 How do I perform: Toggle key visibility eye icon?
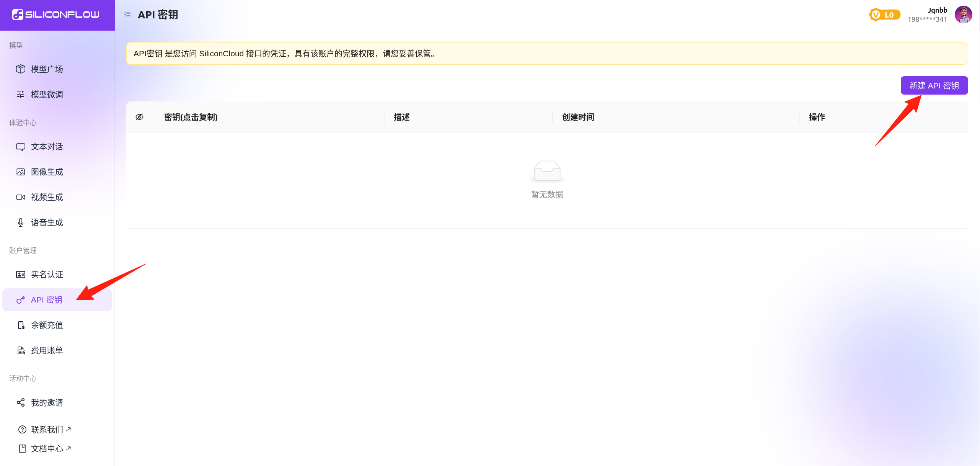pyautogui.click(x=140, y=117)
